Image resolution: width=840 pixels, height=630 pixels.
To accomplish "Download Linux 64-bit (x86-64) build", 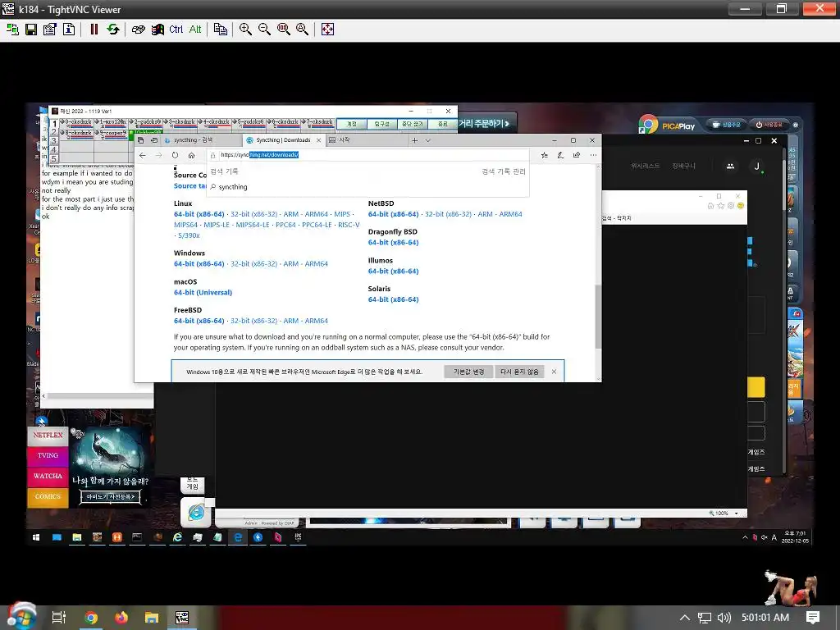I will (x=199, y=214).
